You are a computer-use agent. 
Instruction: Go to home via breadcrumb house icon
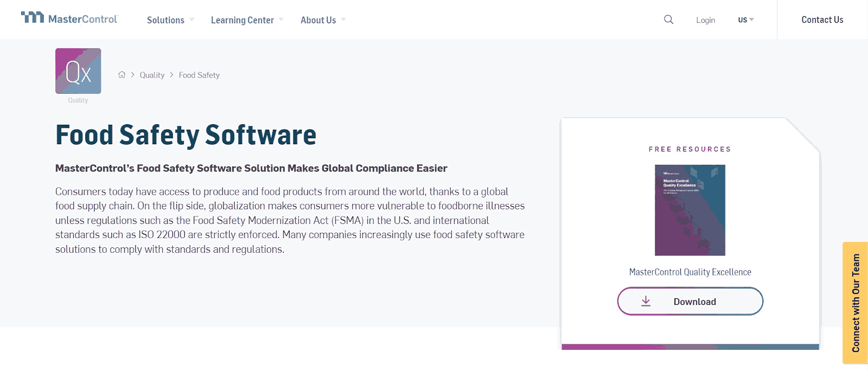122,75
